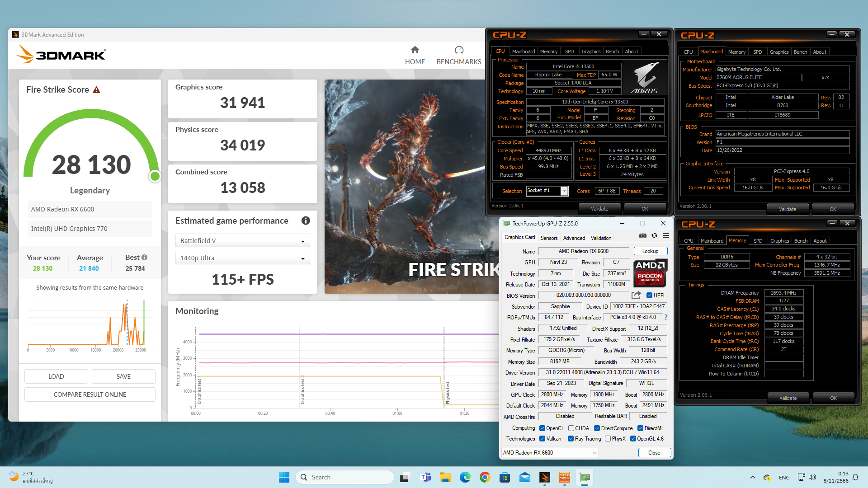This screenshot has height=488, width=868.
Task: Open SPD tab in Mainboard CPU-Z window
Action: pos(757,52)
